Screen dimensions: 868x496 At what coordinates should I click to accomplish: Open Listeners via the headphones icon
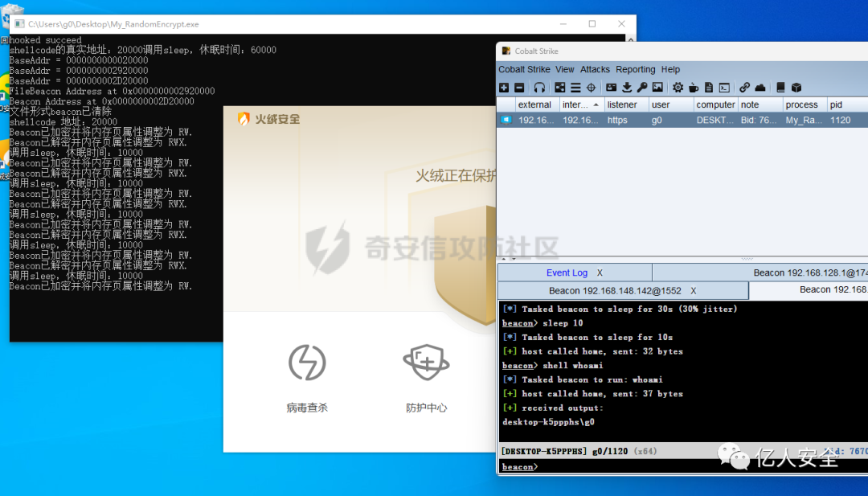(x=539, y=88)
